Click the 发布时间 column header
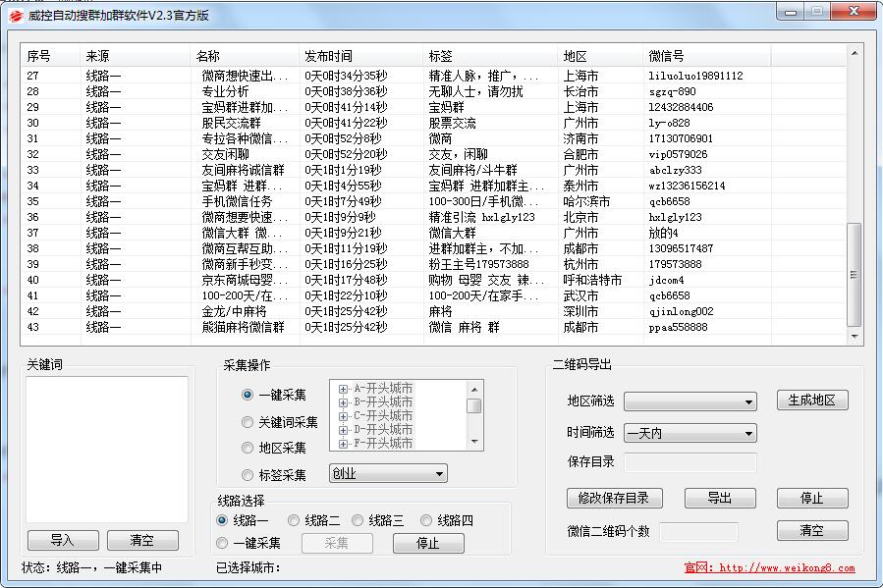The width and height of the screenshot is (883, 588). point(328,56)
